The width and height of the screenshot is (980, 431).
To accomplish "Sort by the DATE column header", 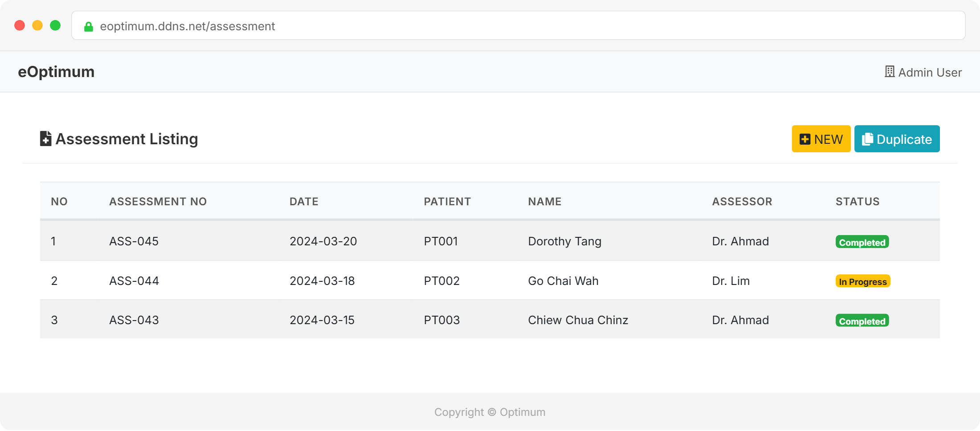I will point(304,202).
